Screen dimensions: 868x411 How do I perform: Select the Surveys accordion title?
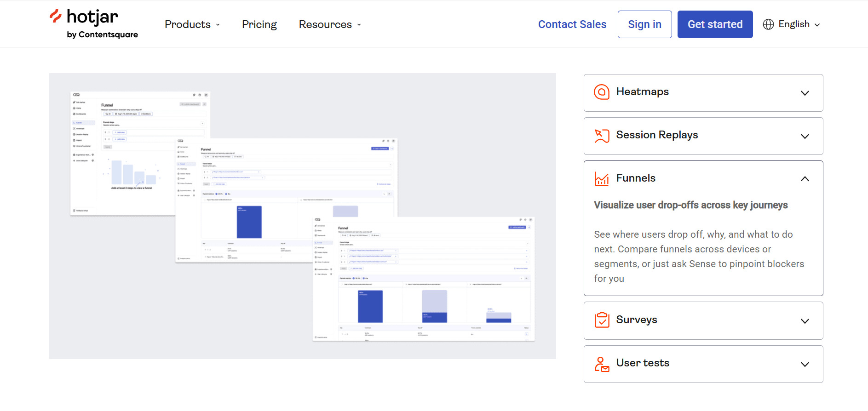pos(637,320)
